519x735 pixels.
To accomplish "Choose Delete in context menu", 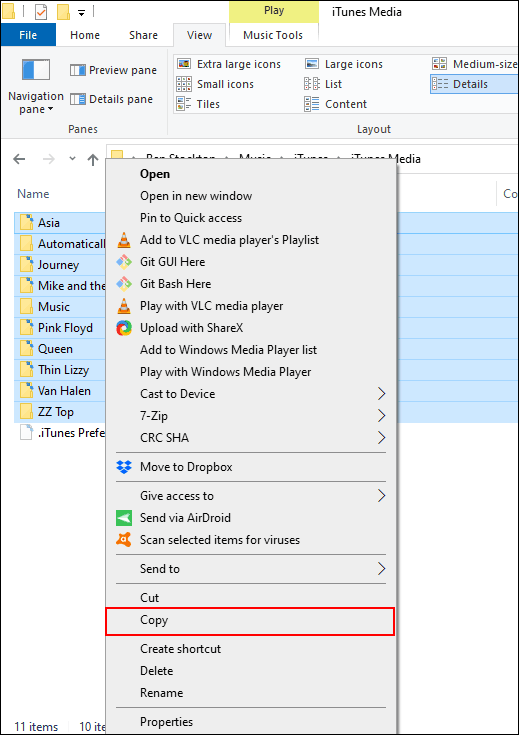I will coord(251,671).
